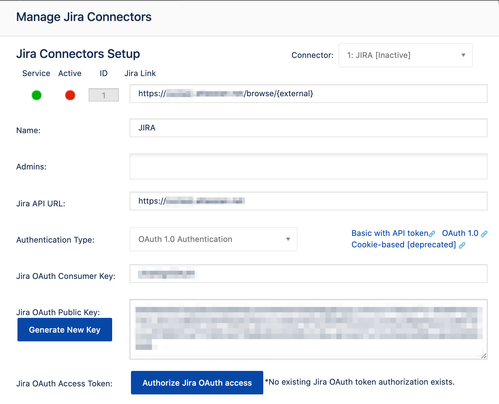
Task: Click the Jira Link column header
Action: (x=140, y=73)
